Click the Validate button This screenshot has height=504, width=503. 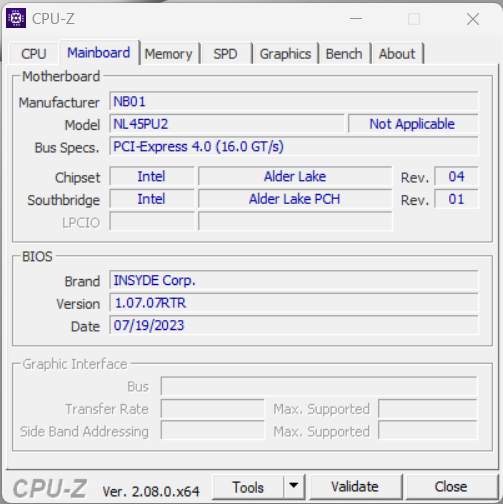(x=355, y=487)
